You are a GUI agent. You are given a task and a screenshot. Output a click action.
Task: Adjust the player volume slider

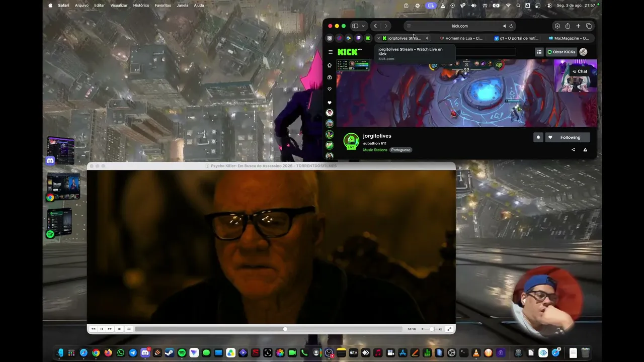coord(432,329)
